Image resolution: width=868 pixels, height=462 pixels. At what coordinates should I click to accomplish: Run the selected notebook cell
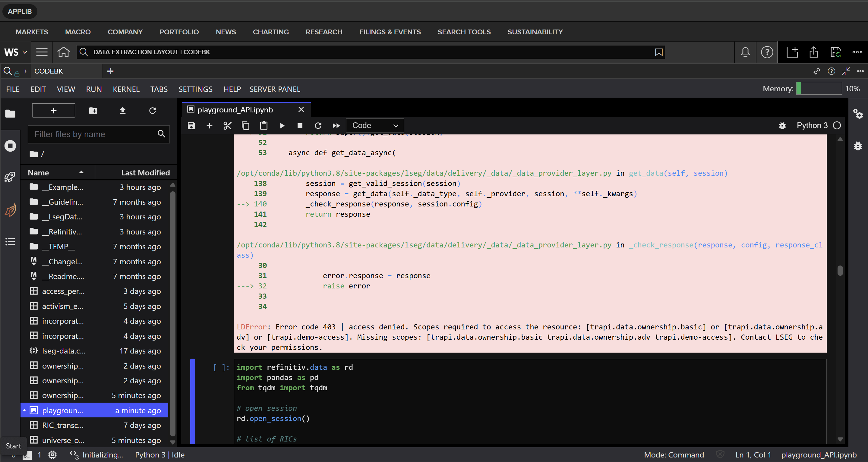(282, 125)
